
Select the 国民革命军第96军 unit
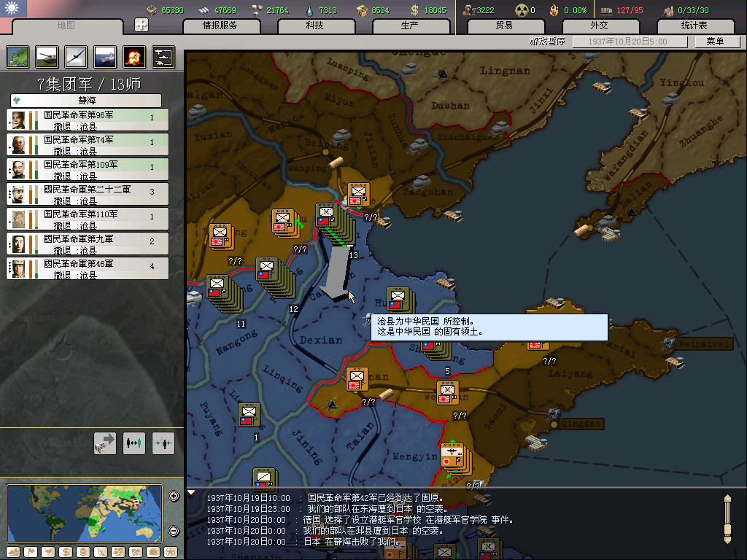(88, 120)
